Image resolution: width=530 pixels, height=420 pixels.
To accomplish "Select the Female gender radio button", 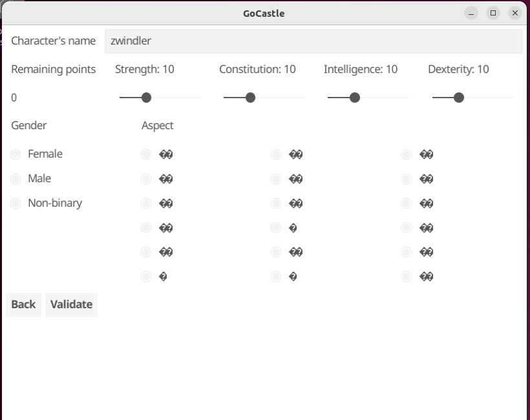I will (x=16, y=154).
